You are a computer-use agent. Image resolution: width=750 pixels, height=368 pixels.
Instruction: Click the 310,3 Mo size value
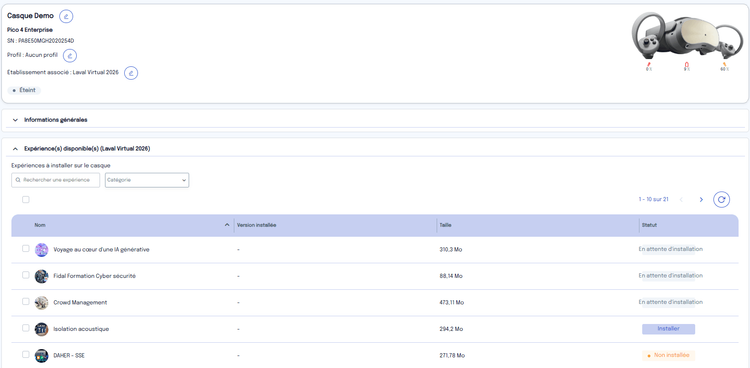pos(451,250)
